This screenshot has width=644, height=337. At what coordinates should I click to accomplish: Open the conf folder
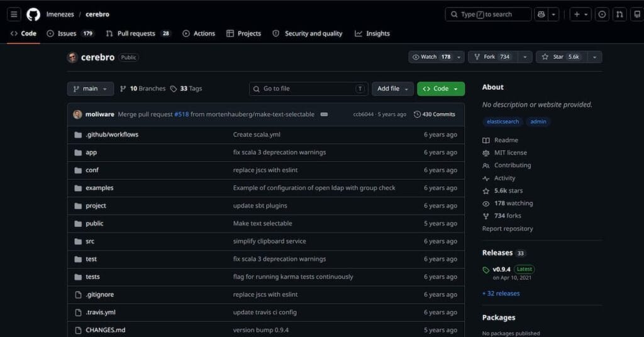point(92,170)
